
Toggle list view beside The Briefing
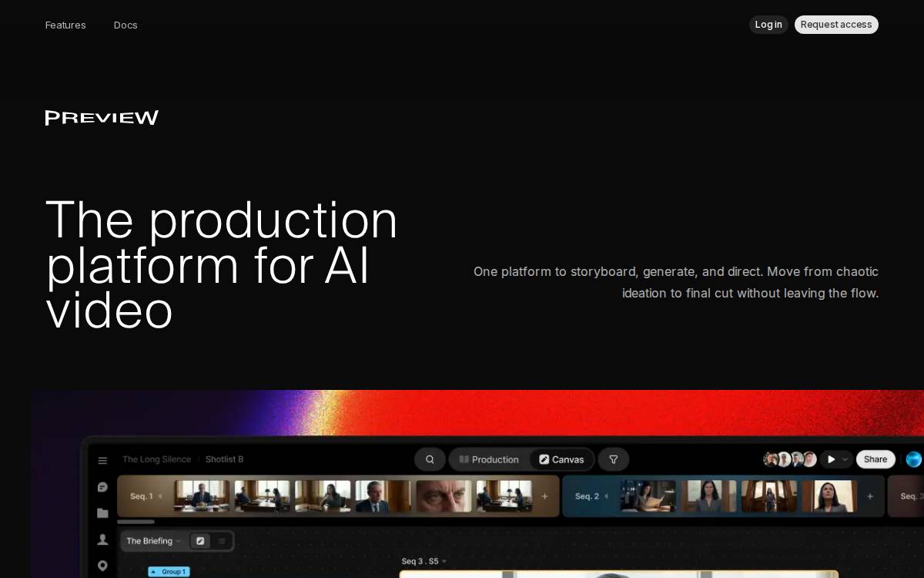pos(222,541)
